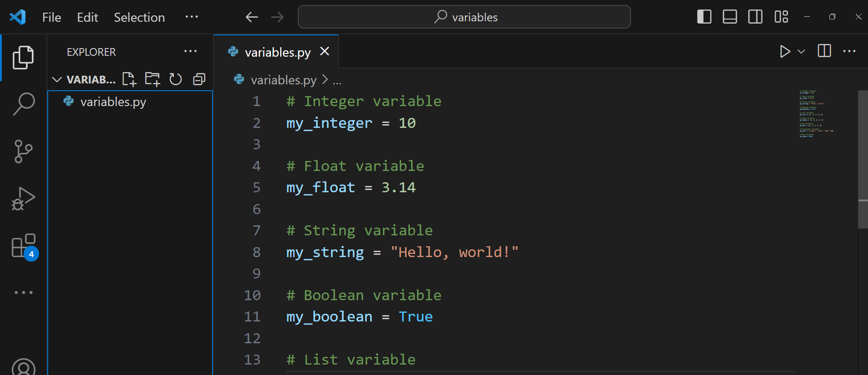Open variables.py in the Explorer tree
Image resolution: width=868 pixels, height=375 pixels.
pos(130,102)
